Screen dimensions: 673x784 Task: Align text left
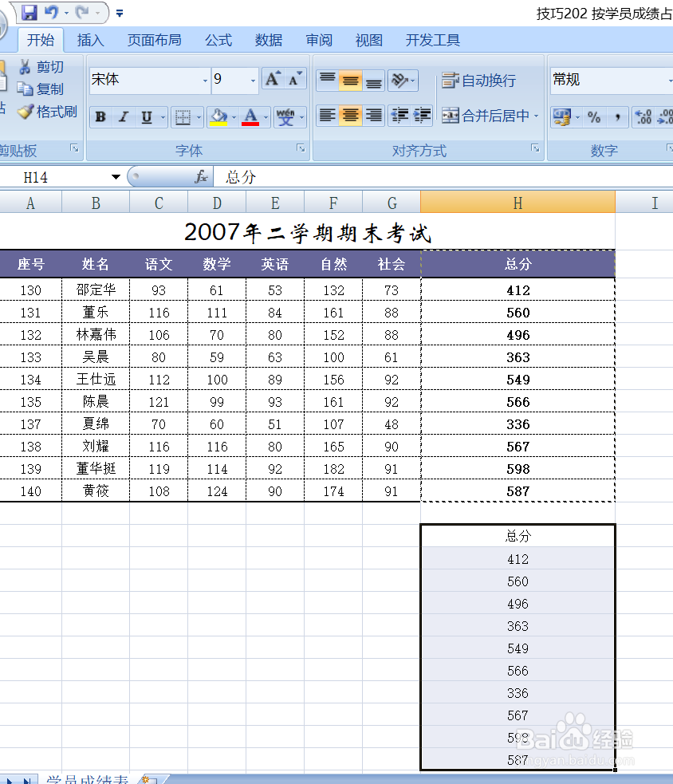[328, 116]
